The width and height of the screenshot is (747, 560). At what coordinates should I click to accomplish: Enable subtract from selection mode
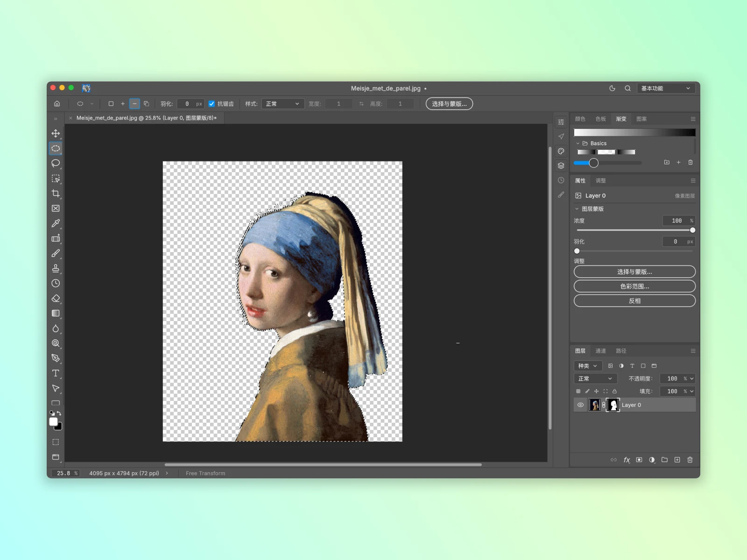pyautogui.click(x=134, y=104)
